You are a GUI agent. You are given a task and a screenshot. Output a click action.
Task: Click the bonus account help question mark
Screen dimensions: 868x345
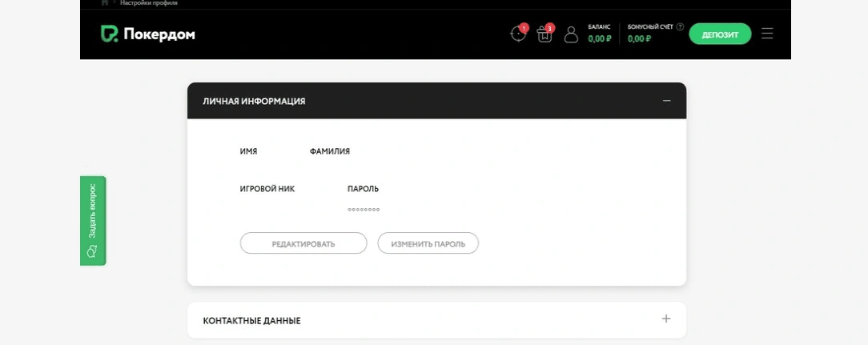click(680, 26)
